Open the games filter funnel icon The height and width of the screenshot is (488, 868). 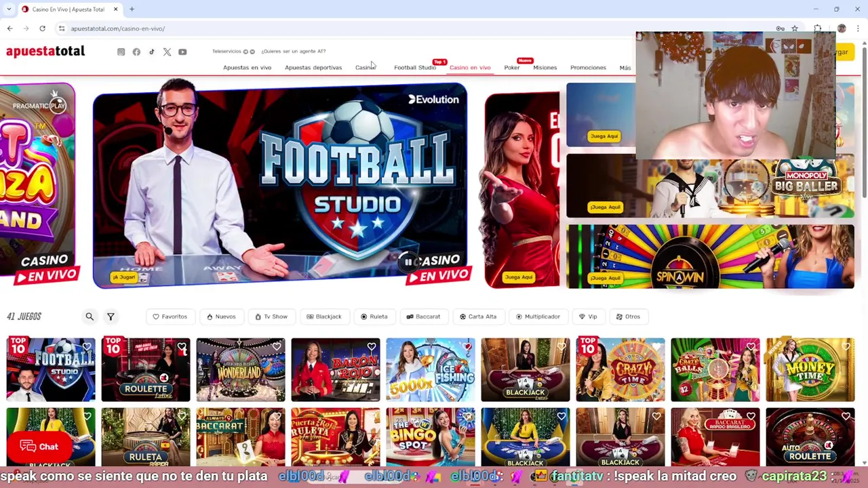(111, 317)
